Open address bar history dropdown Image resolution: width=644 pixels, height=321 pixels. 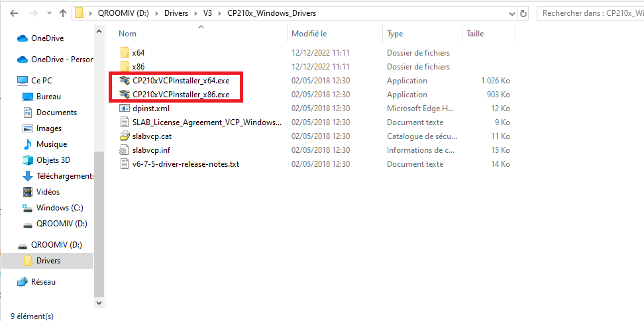[511, 13]
